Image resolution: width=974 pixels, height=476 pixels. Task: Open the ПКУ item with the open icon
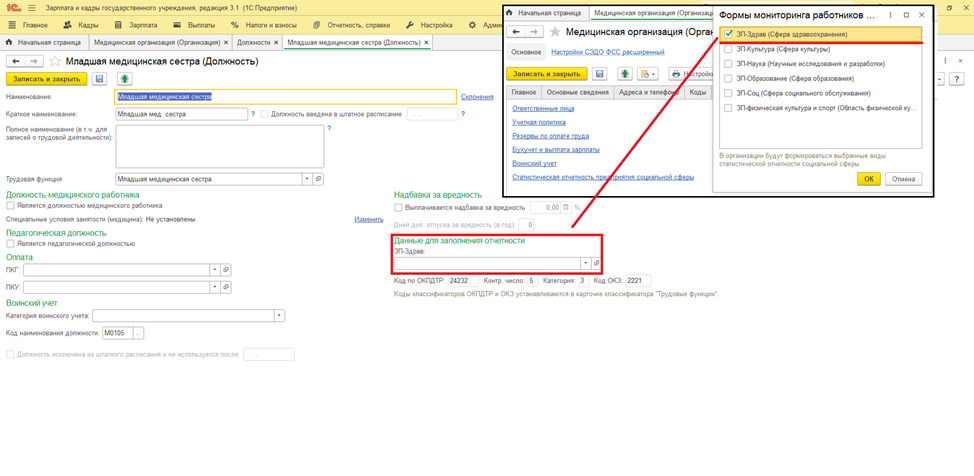pos(226,287)
